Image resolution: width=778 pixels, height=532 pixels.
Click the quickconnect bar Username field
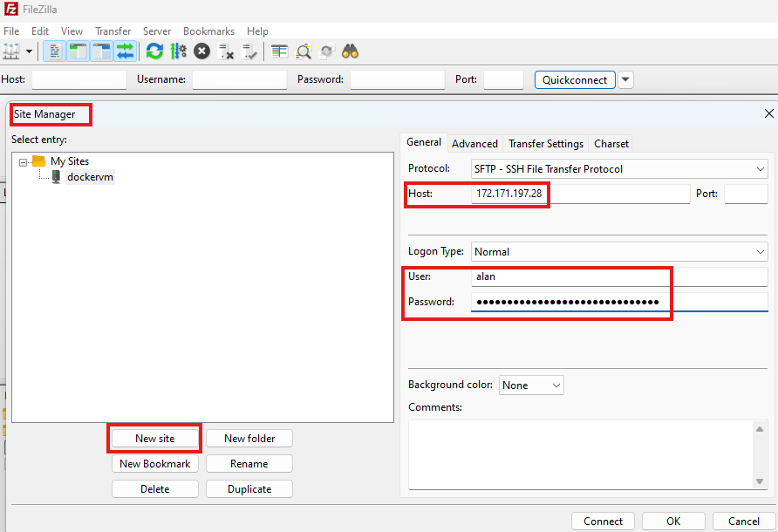pyautogui.click(x=240, y=79)
